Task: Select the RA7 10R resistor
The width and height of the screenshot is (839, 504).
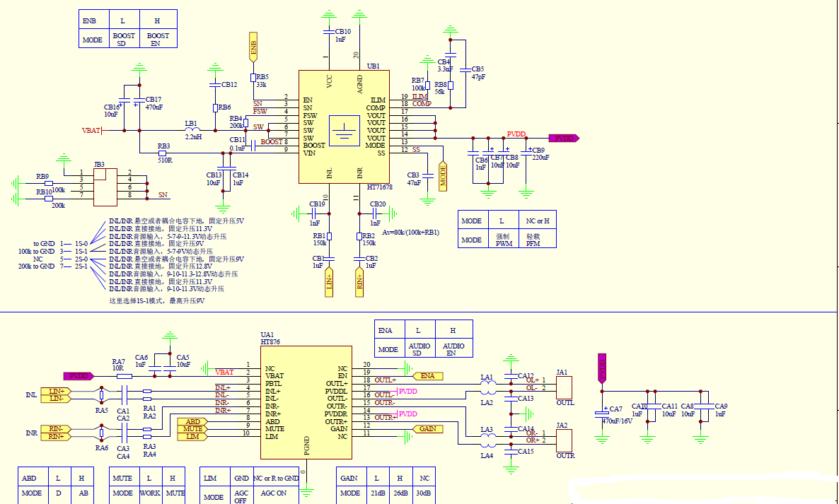Action: point(123,377)
